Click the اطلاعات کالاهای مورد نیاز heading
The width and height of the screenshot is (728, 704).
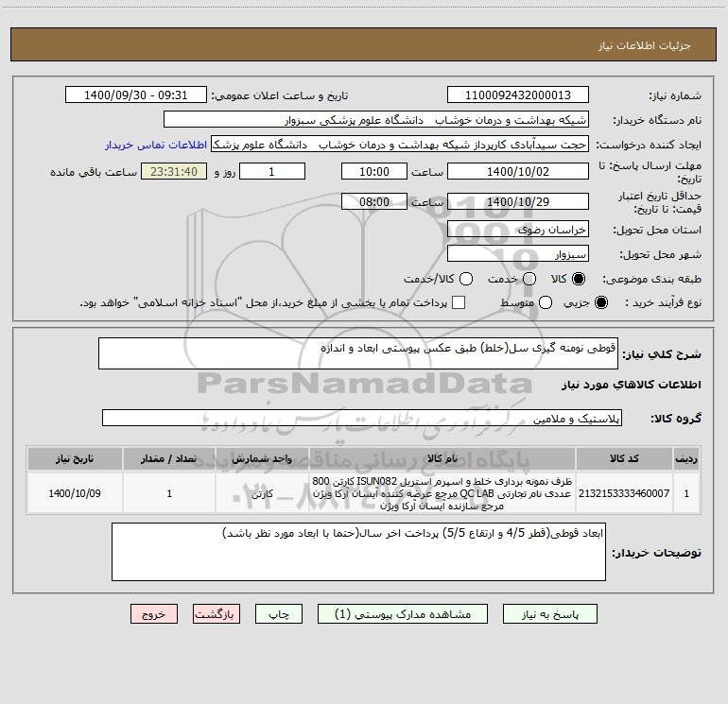632,385
